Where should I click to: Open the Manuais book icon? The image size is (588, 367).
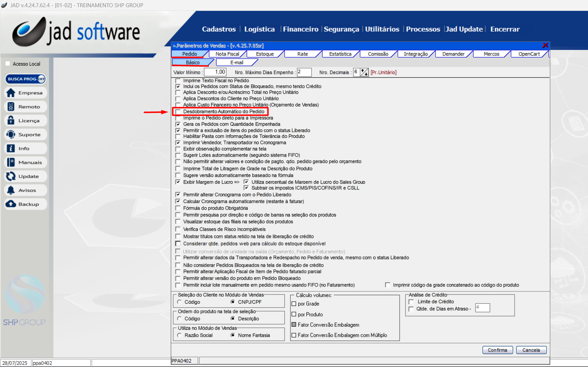(11, 162)
